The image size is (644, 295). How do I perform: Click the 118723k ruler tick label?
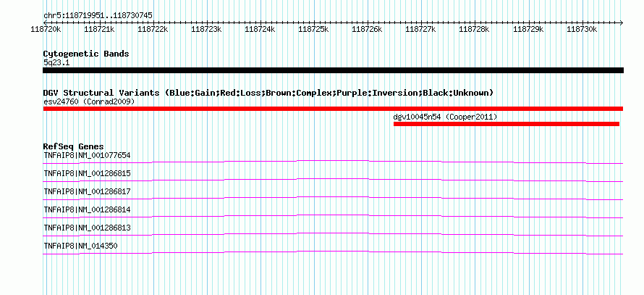click(x=207, y=29)
